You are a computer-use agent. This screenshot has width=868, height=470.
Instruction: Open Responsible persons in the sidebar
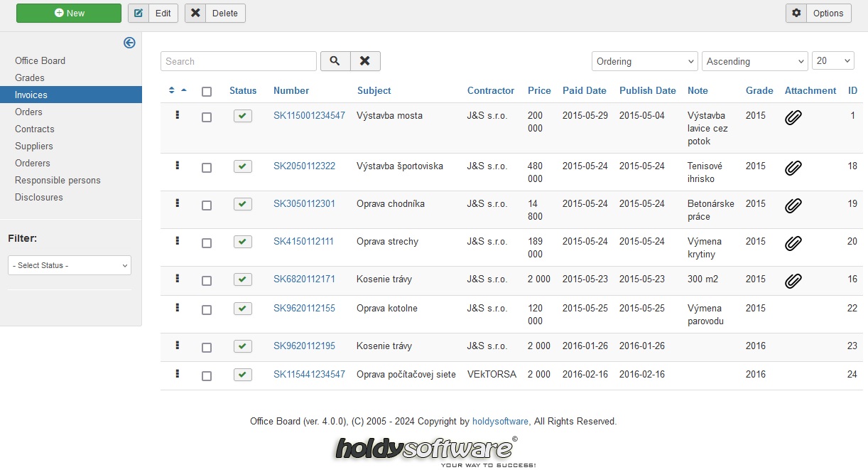click(x=58, y=180)
